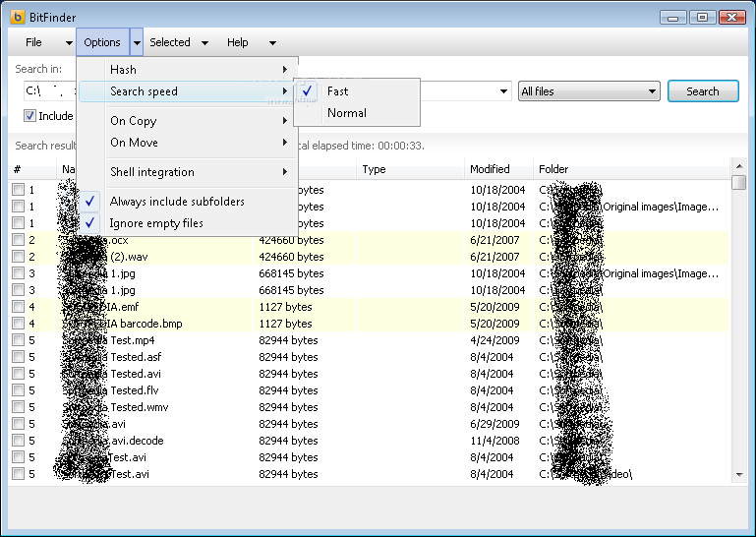The height and width of the screenshot is (537, 756).
Task: Click the scrollbar up arrow
Action: [x=739, y=166]
